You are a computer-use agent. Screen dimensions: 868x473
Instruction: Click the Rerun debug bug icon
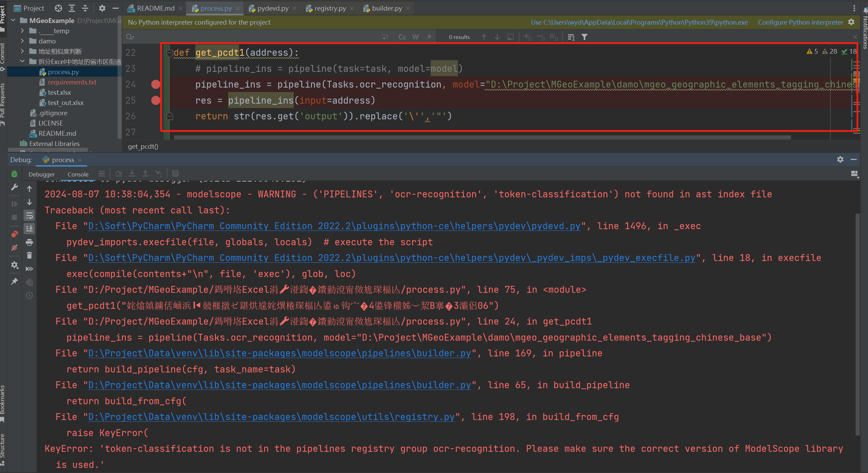coord(14,174)
